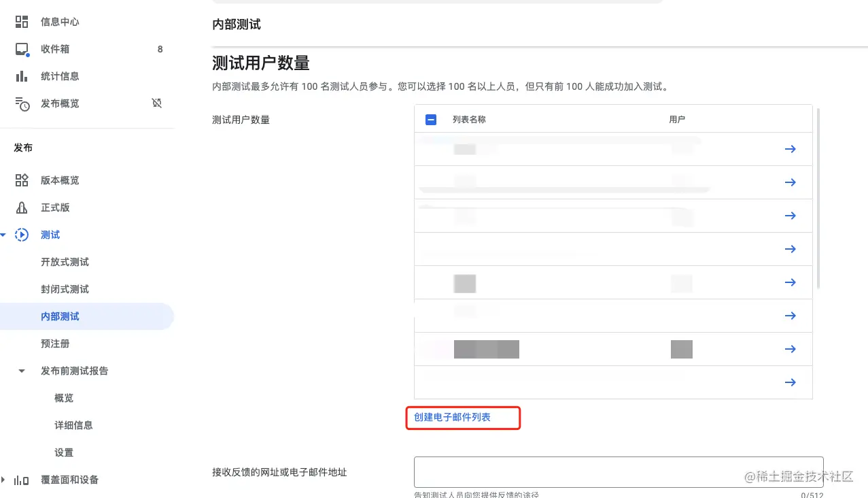Select 发布前测试报告 in the sidebar
This screenshot has height=498, width=868.
click(74, 371)
